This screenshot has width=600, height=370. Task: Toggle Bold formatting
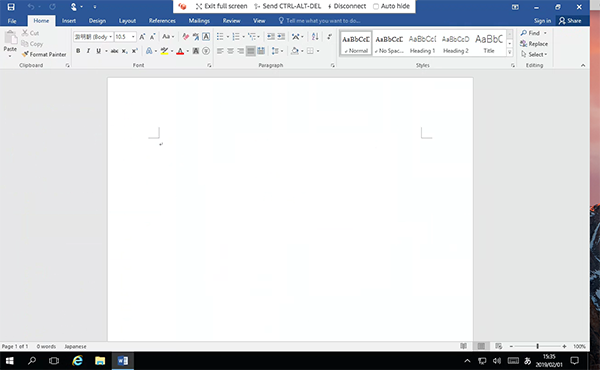pyautogui.click(x=78, y=51)
